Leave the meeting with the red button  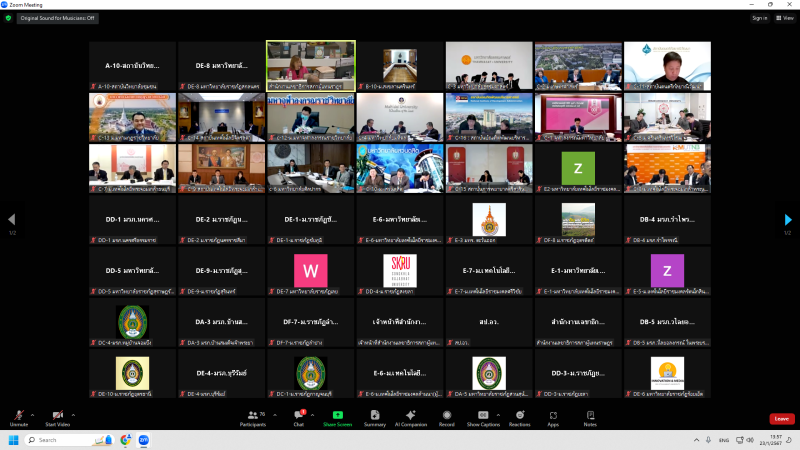pos(781,418)
